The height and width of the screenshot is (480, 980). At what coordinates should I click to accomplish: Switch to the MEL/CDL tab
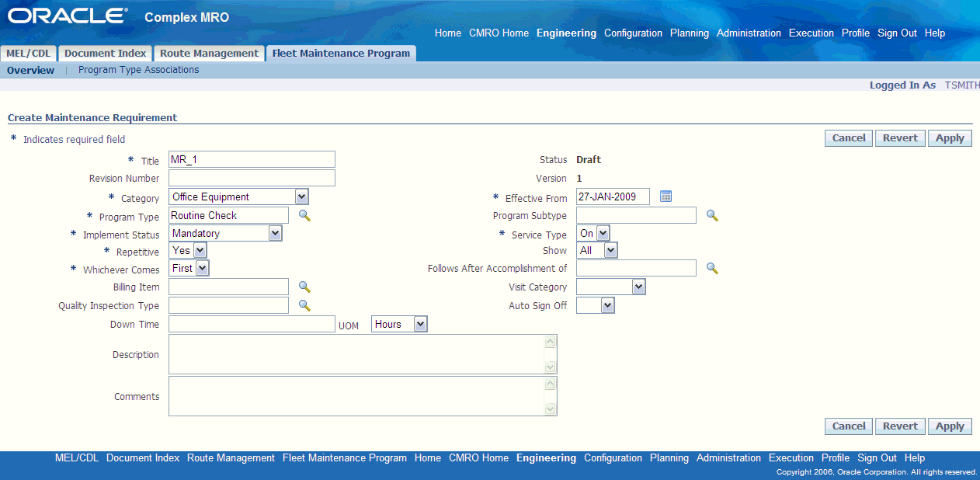pyautogui.click(x=28, y=54)
